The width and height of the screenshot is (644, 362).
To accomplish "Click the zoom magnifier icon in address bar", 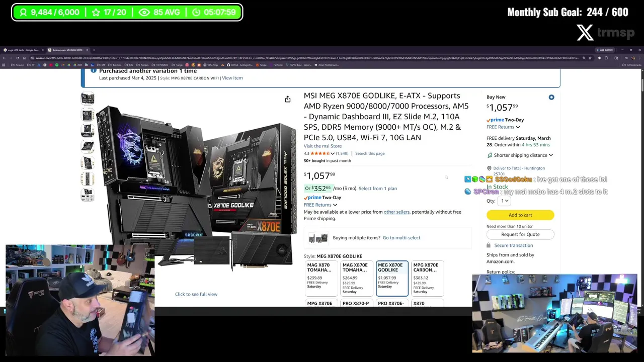I will 584,58.
